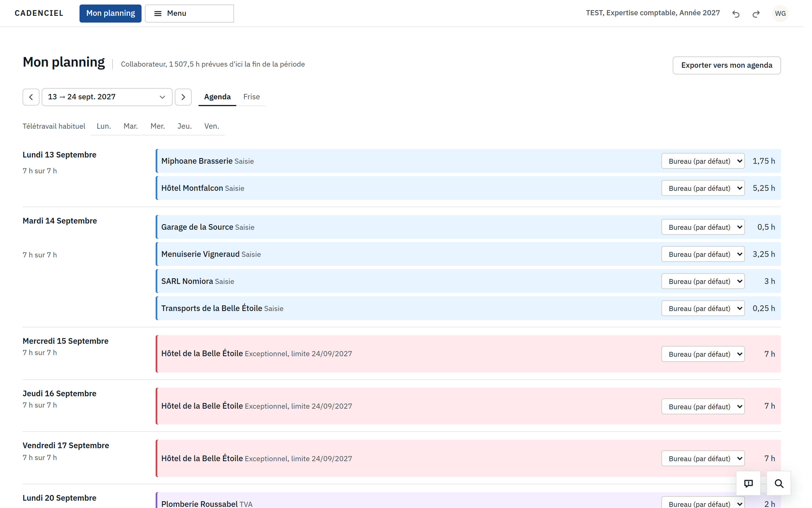
Task: Open location dropdown for Vendredi 17 Hôtel de la Belle Étoile
Action: (x=703, y=459)
